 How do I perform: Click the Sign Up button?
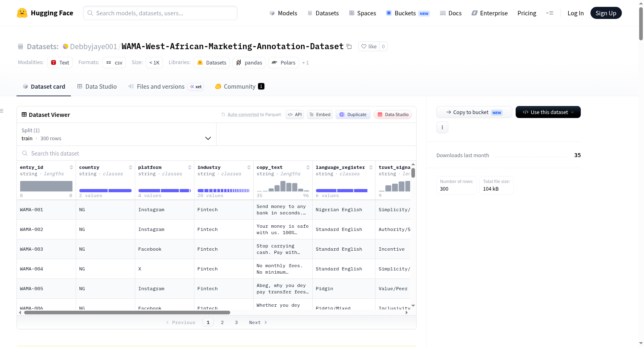[x=606, y=13]
